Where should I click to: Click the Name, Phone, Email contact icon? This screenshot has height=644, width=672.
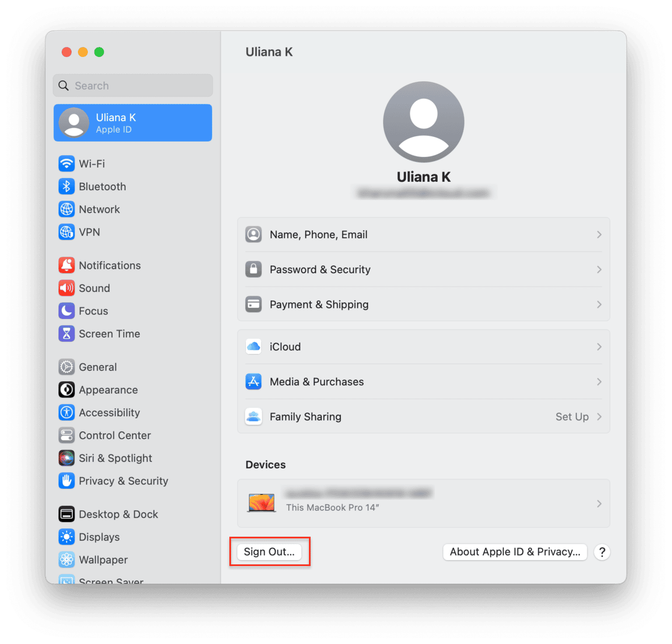(254, 234)
